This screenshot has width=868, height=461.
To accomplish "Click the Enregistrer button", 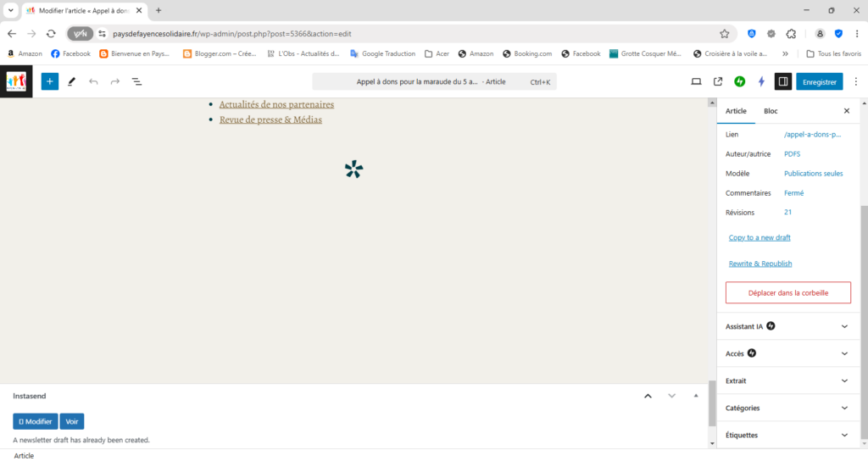I will tap(820, 82).
